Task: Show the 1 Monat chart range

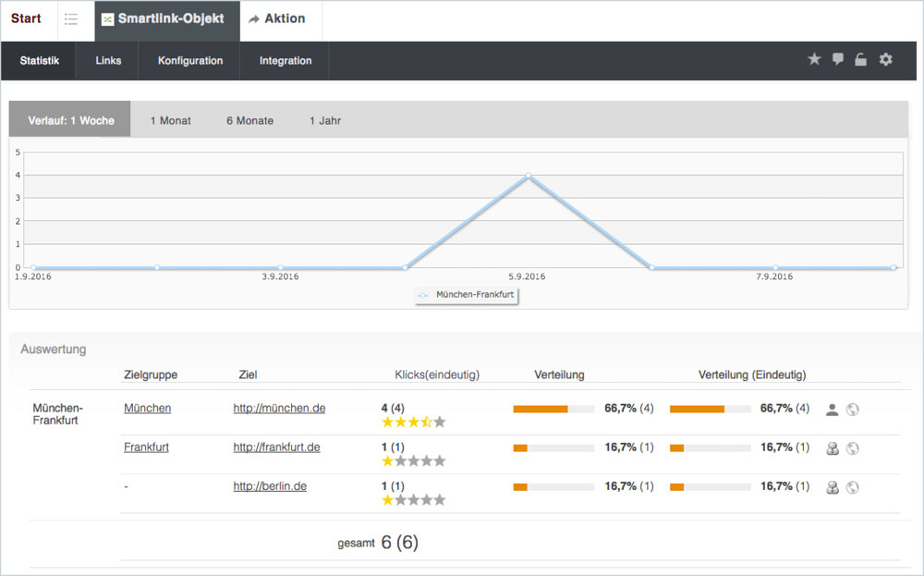Action: [170, 121]
